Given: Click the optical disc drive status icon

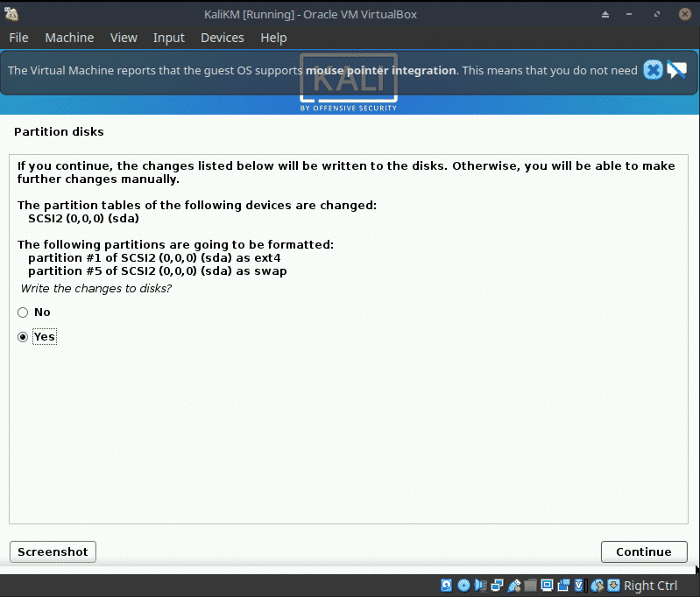Looking at the screenshot, I should click(x=463, y=585).
